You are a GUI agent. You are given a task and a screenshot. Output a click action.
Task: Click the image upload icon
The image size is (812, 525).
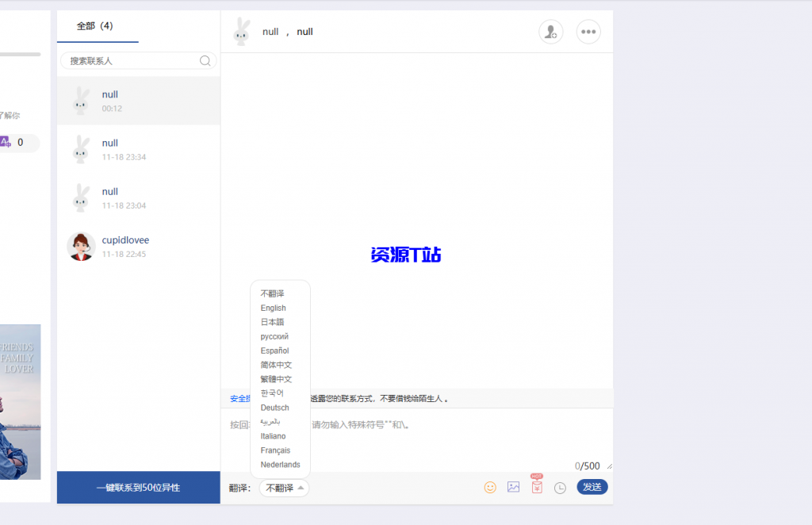click(513, 487)
